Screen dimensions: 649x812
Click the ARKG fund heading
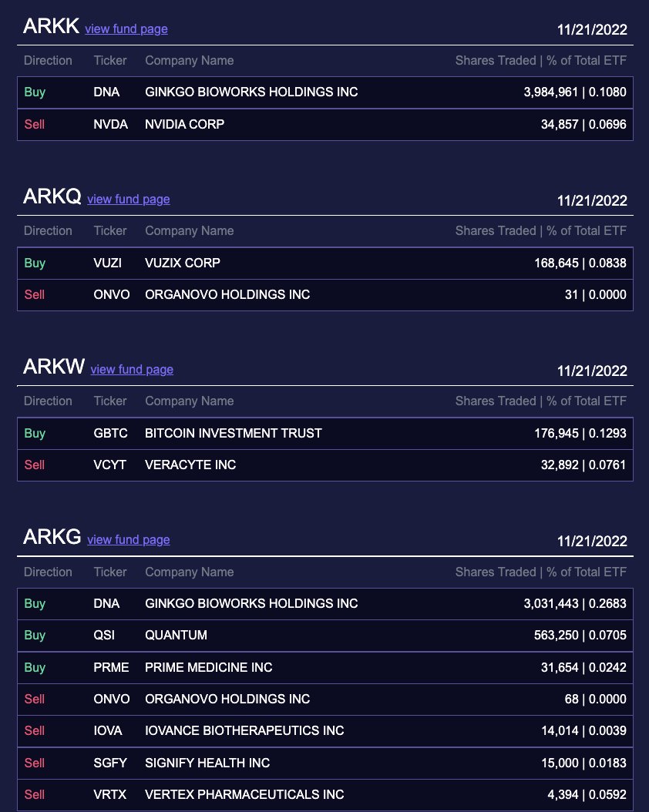(52, 536)
